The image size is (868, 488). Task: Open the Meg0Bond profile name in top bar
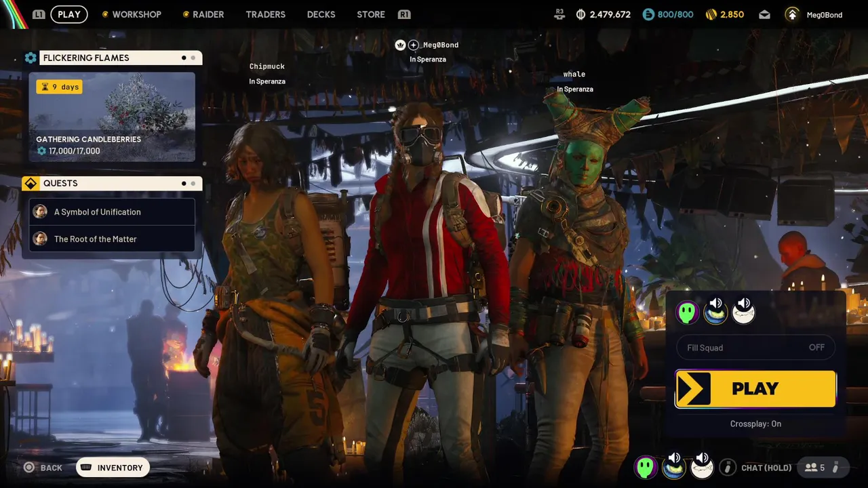click(x=824, y=15)
